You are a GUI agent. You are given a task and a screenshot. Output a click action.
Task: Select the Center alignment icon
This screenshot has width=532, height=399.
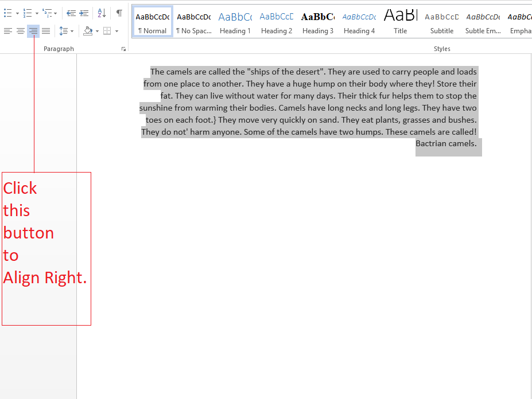[21, 31]
